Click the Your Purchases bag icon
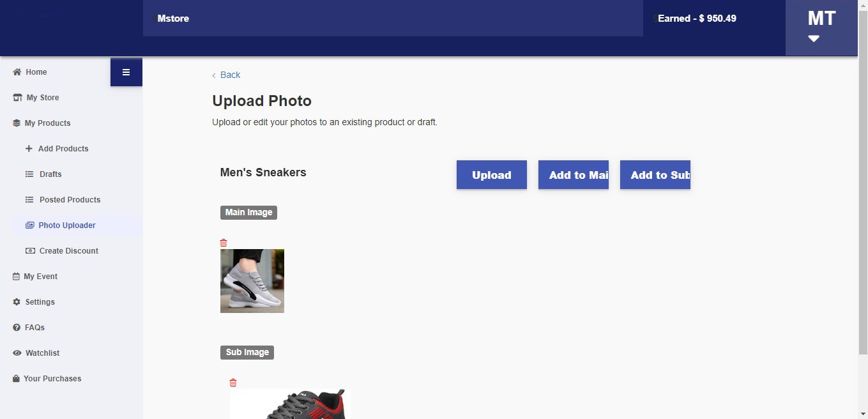 (x=17, y=379)
